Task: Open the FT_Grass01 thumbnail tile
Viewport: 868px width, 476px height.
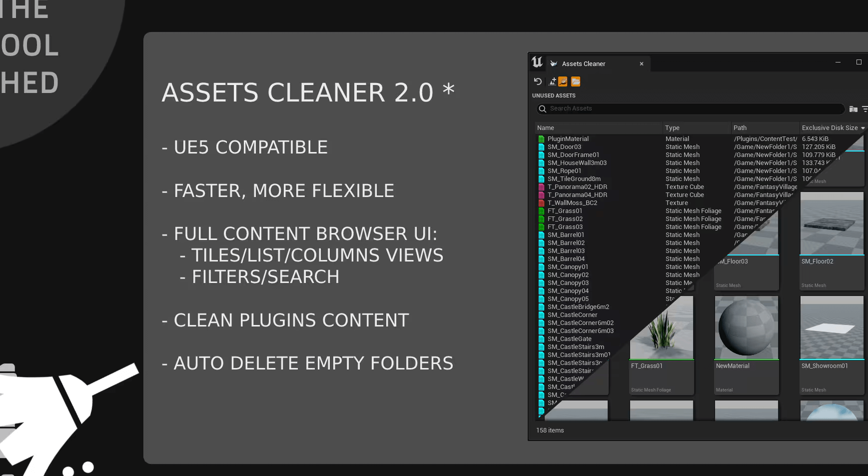Action: point(662,345)
